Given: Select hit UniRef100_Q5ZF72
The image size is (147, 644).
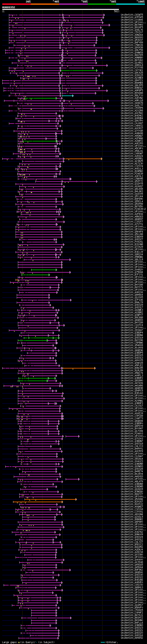Looking at the screenshot, I should [x=132, y=181].
